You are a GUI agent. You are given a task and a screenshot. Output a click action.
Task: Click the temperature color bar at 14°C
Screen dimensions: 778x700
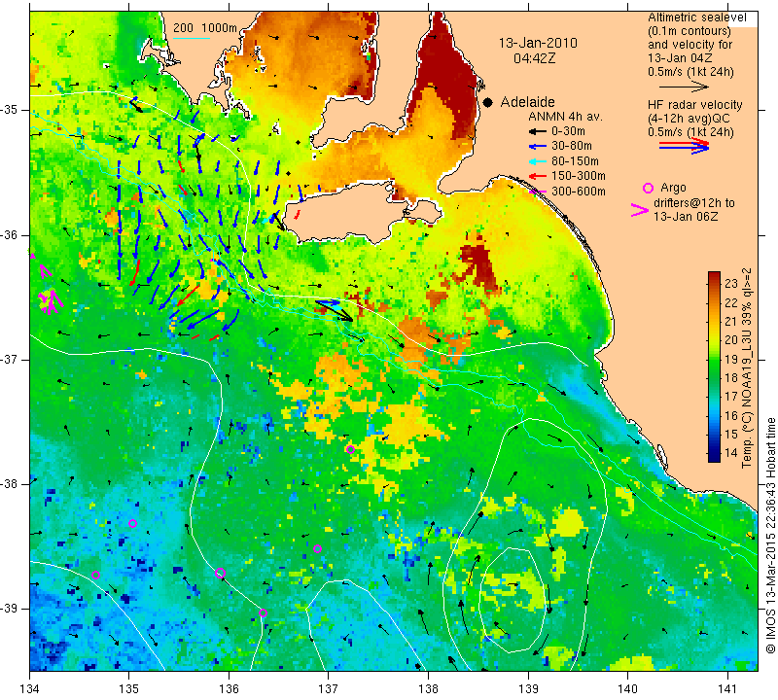click(x=714, y=452)
